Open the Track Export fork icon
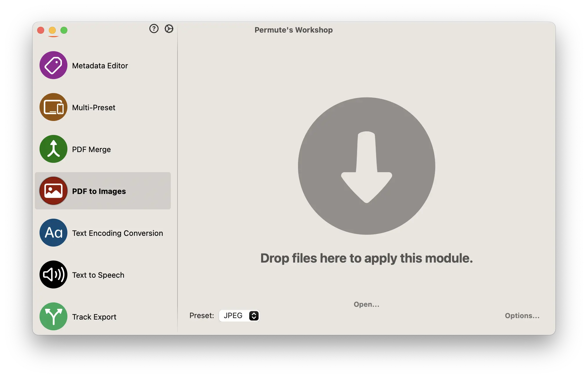This screenshot has height=378, width=588. (53, 316)
